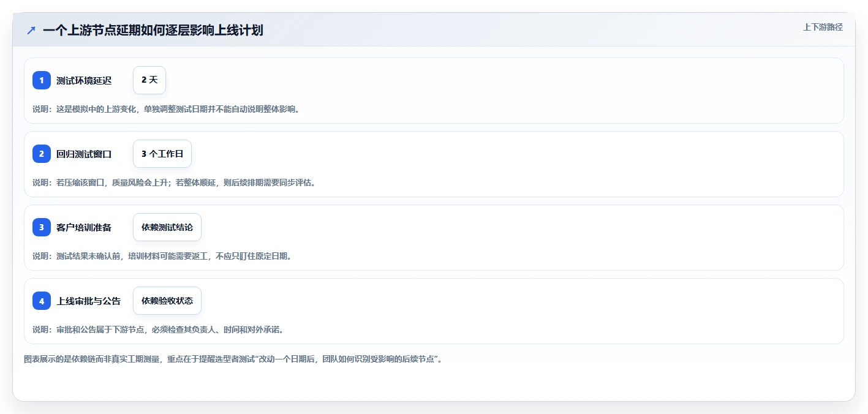
Task: Click step number 4 badge
Action: (x=42, y=301)
